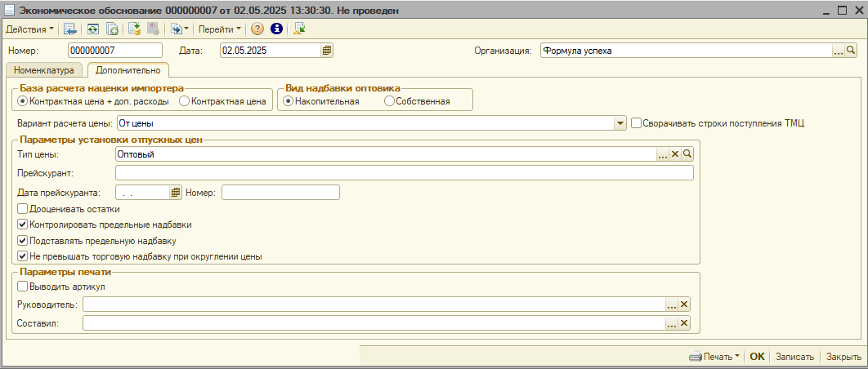This screenshot has height=369, width=868.
Task: Enable the Дооценивать остатки checkbox
Action: (22, 209)
